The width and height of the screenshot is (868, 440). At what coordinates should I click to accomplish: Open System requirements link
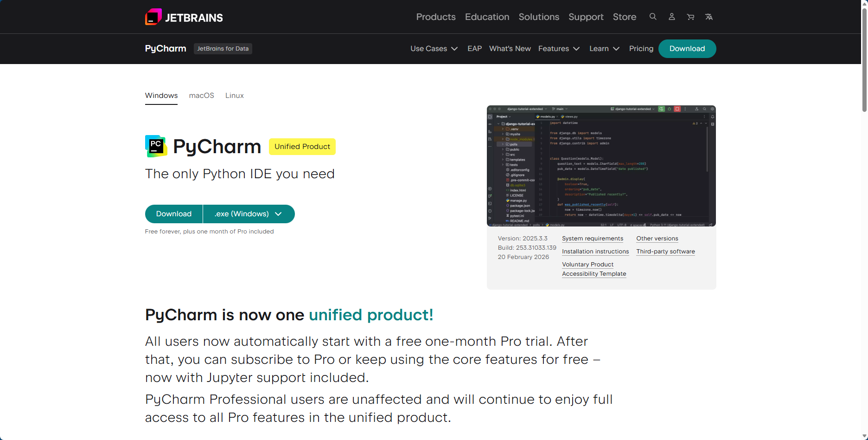pos(592,239)
